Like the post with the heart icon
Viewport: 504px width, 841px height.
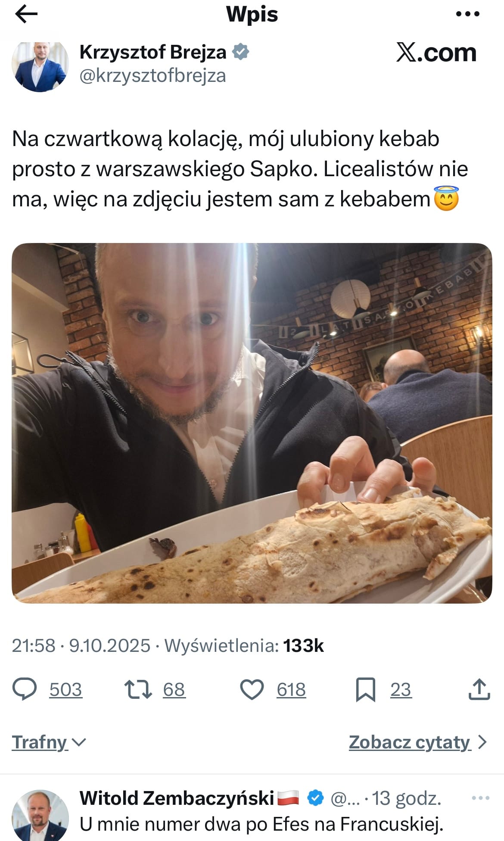(252, 690)
